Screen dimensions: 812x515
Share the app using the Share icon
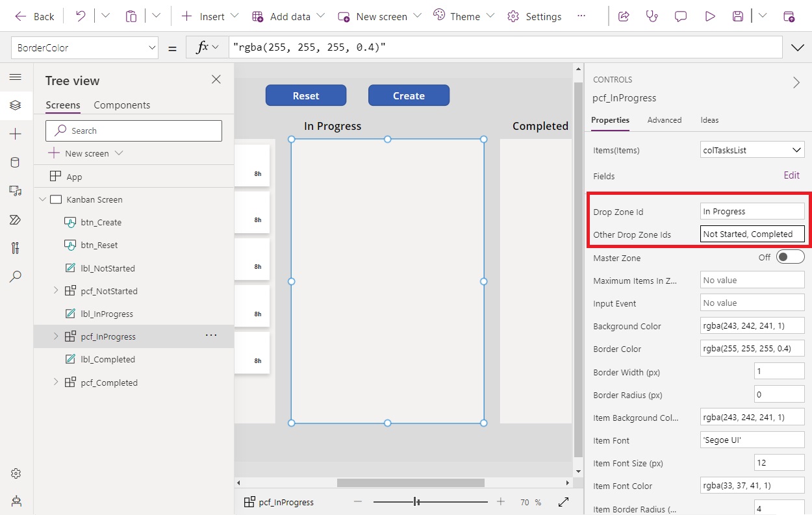click(x=623, y=16)
